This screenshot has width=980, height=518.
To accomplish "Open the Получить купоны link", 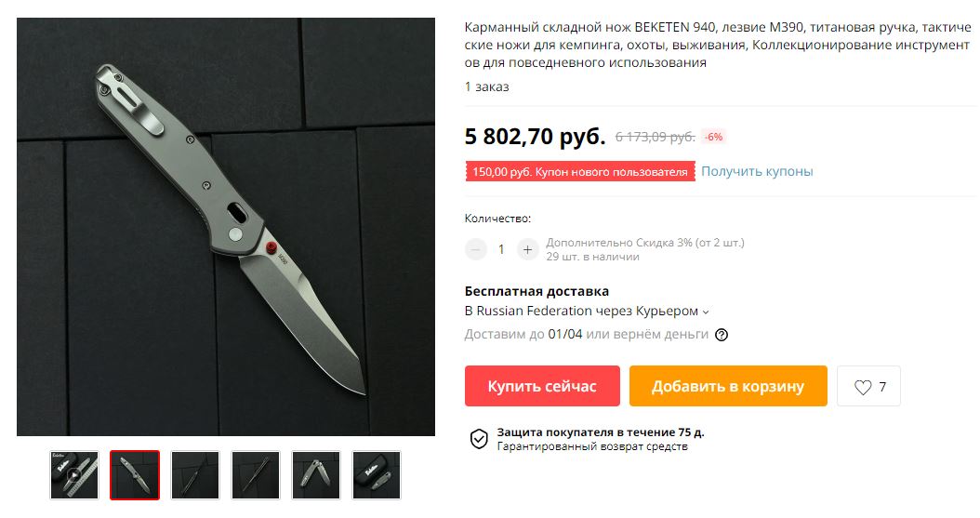I will point(757,171).
